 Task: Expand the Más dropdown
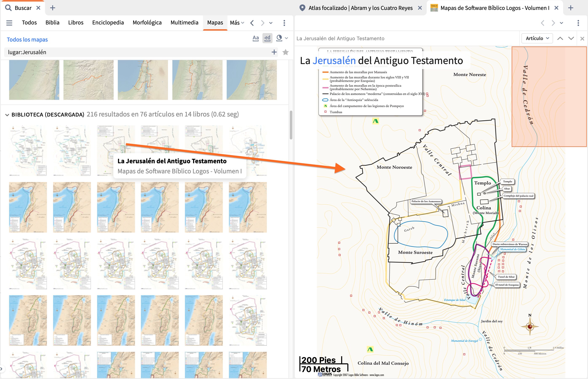[x=237, y=23]
